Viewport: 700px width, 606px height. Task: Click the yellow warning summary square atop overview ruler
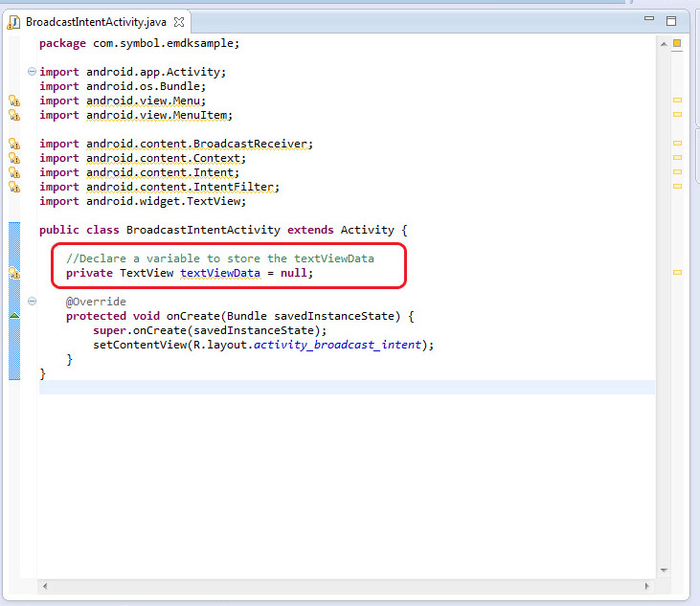(x=677, y=43)
